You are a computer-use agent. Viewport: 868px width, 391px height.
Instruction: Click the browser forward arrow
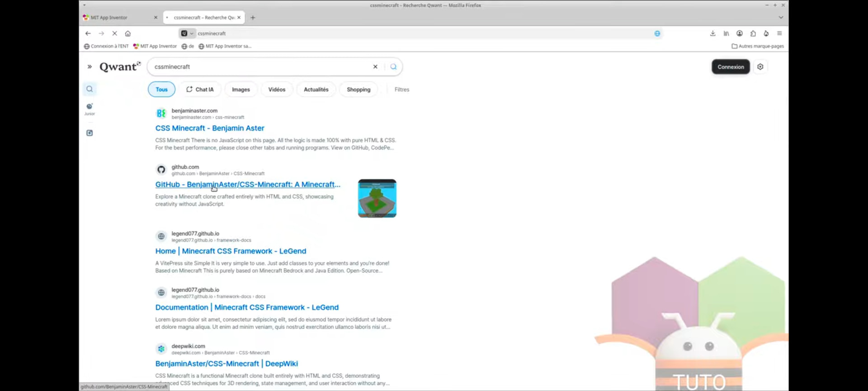(x=101, y=33)
